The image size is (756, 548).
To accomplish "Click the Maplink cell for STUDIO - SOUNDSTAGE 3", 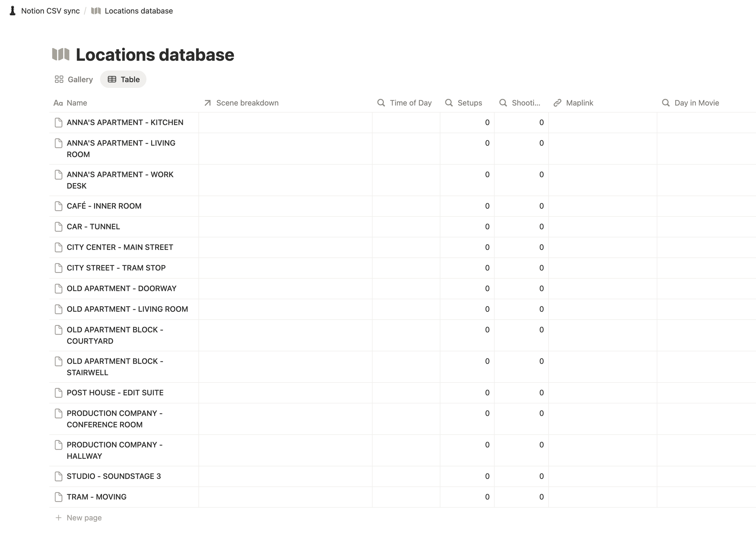I will pos(603,476).
